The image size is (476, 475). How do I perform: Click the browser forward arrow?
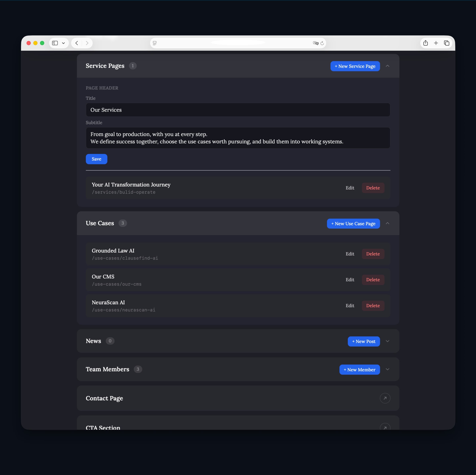(x=87, y=43)
